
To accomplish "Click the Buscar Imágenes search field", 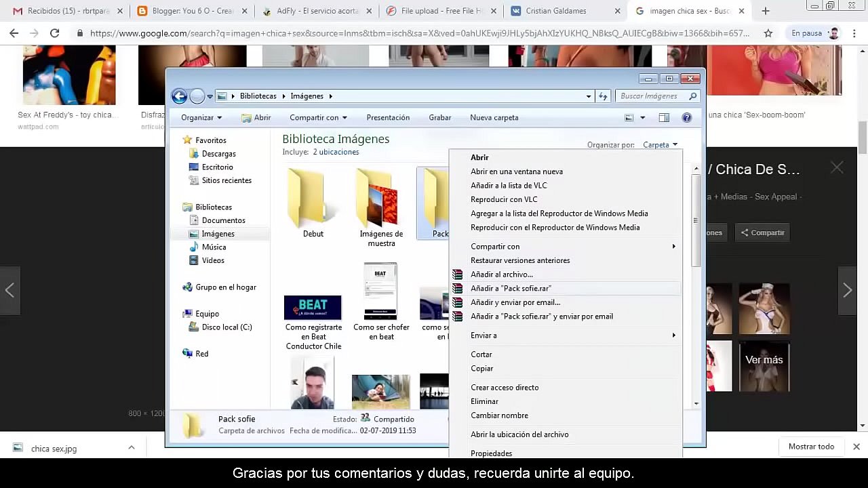I will [652, 96].
